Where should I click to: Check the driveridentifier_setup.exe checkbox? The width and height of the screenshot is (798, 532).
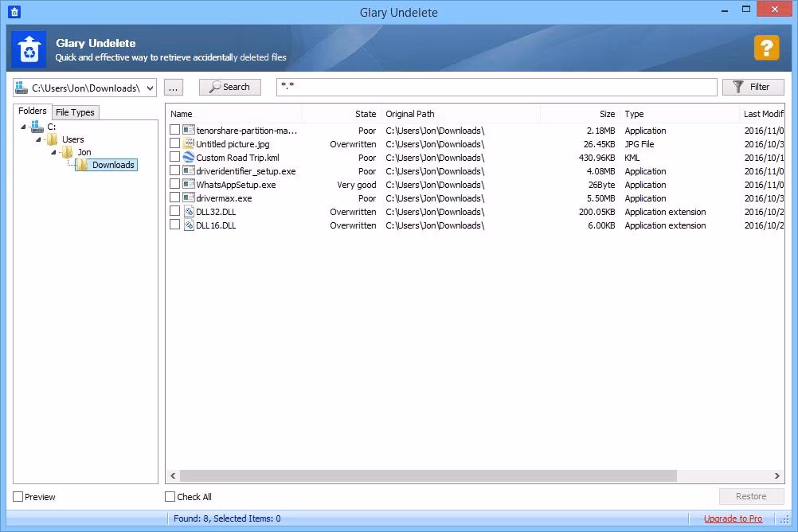[174, 170]
